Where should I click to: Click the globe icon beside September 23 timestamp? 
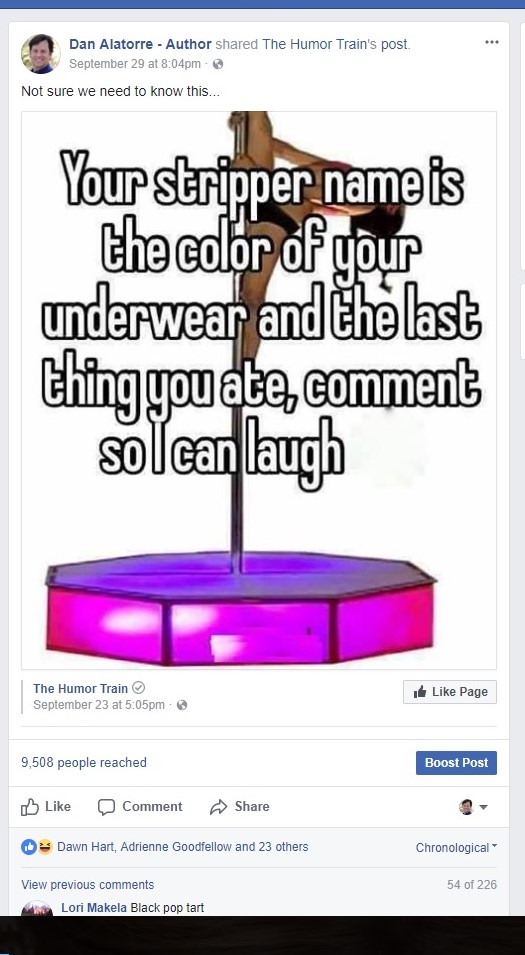(181, 705)
